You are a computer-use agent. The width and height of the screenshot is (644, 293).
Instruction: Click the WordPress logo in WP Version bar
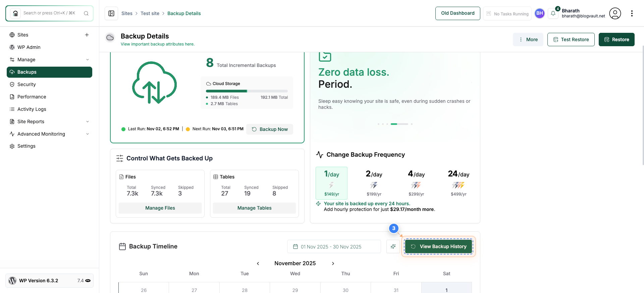(12, 281)
